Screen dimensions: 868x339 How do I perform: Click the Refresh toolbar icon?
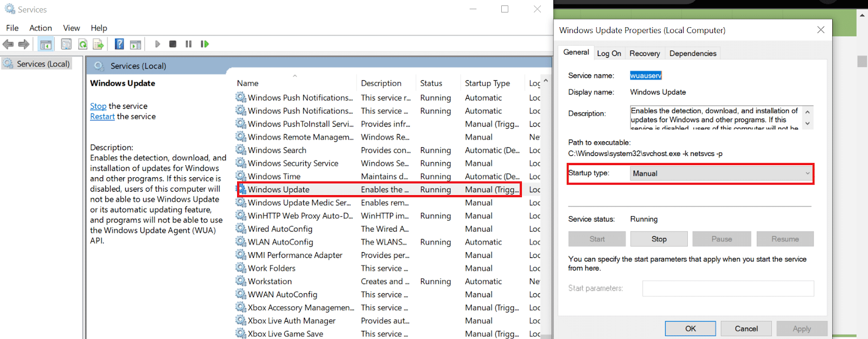click(x=82, y=44)
